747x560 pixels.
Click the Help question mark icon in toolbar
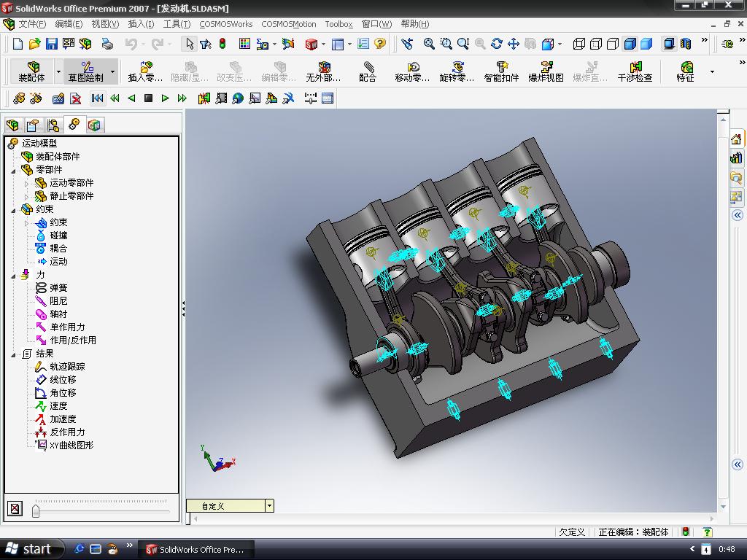click(379, 44)
